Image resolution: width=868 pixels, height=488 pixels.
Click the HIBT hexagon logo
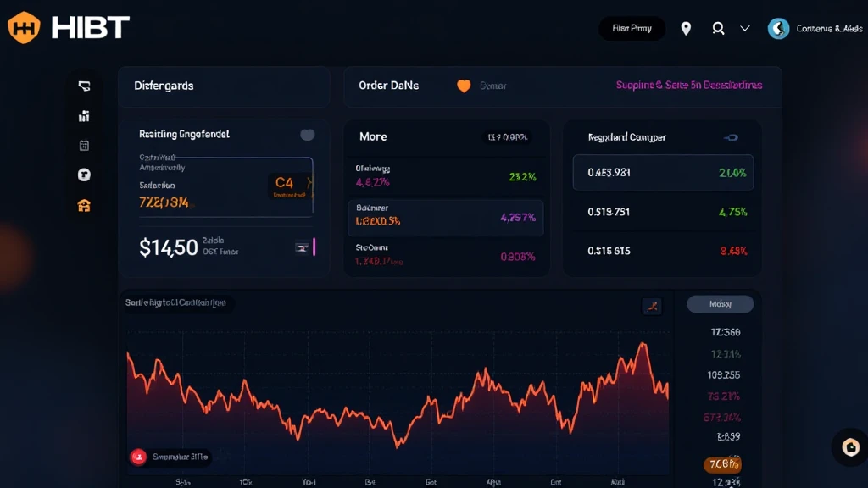25,28
